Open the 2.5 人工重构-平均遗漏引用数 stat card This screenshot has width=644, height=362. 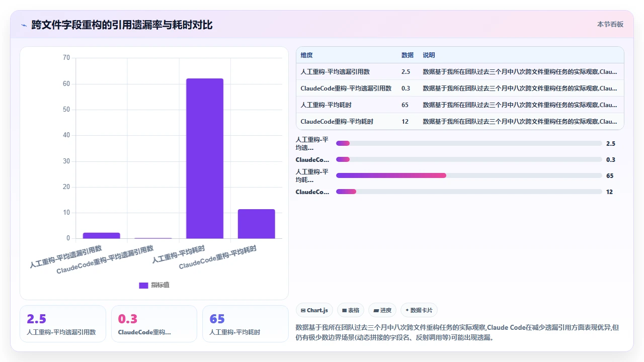(x=63, y=324)
